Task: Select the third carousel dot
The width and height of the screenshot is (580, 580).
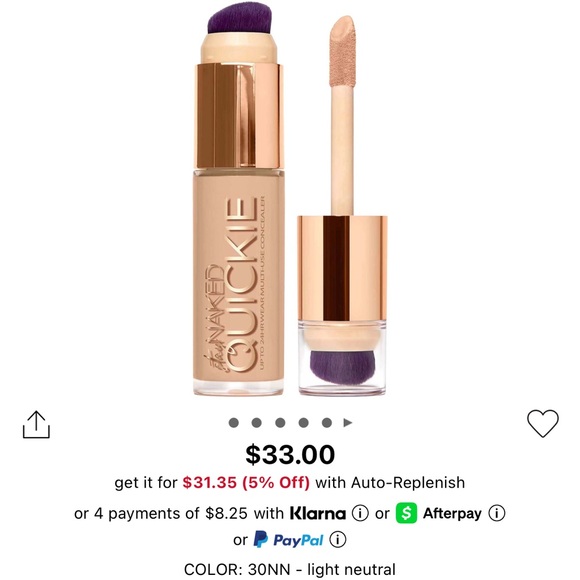Action: tap(280, 422)
